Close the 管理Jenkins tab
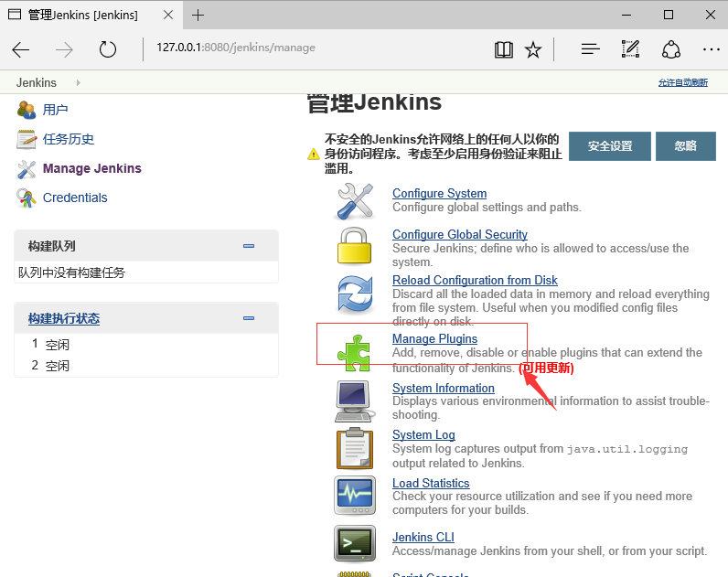The width and height of the screenshot is (728, 577). pos(168,15)
